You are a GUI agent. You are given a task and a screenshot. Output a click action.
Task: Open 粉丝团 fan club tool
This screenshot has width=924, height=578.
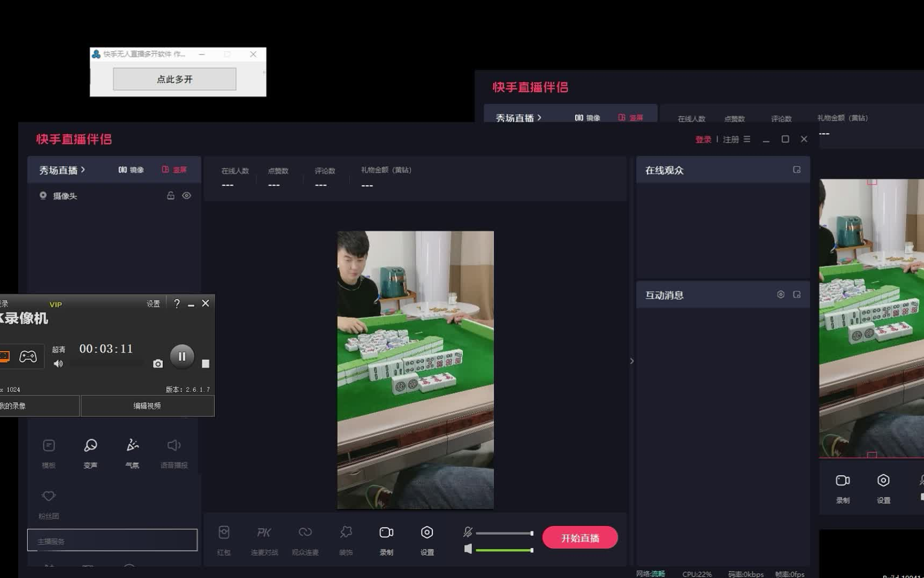click(x=49, y=504)
